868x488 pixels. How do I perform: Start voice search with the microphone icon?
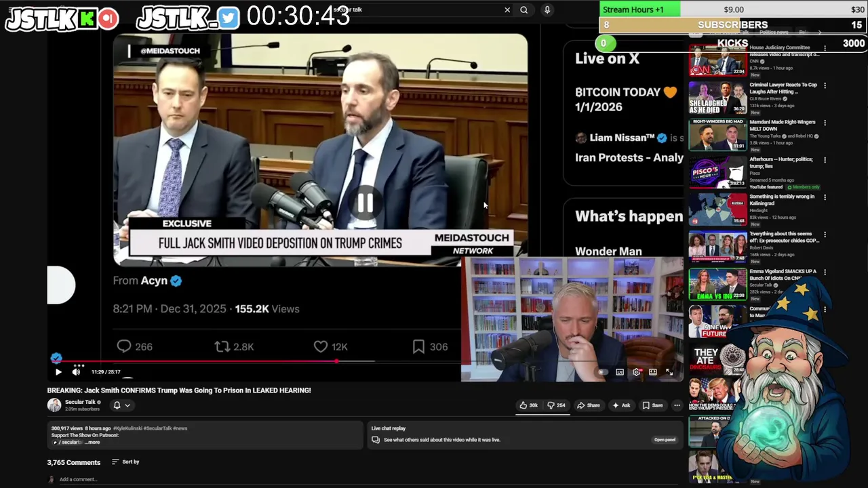click(x=547, y=10)
